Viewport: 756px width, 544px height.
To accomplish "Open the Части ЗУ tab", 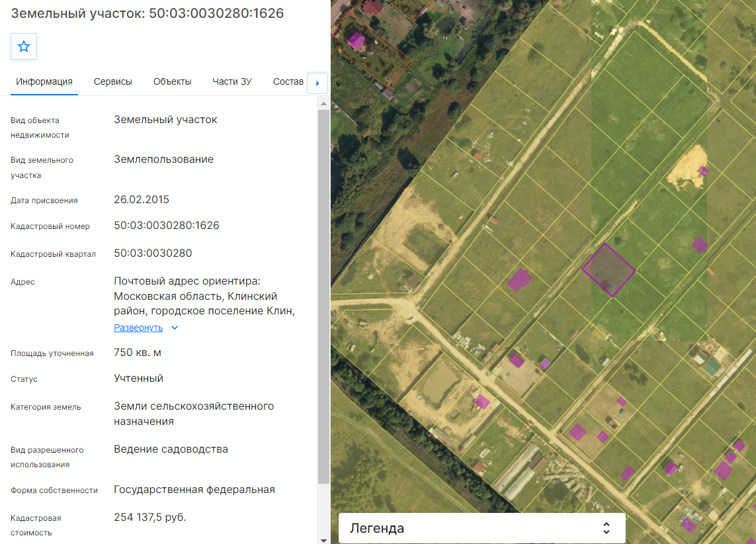I will click(232, 81).
